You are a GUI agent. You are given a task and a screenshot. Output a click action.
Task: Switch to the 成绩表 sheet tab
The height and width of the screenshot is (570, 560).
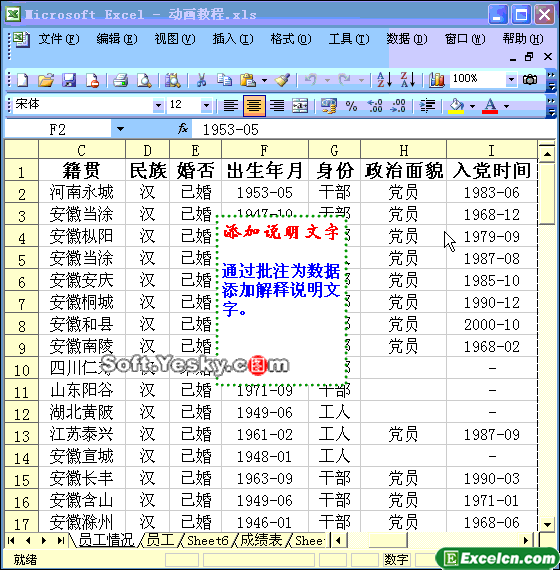pyautogui.click(x=261, y=540)
